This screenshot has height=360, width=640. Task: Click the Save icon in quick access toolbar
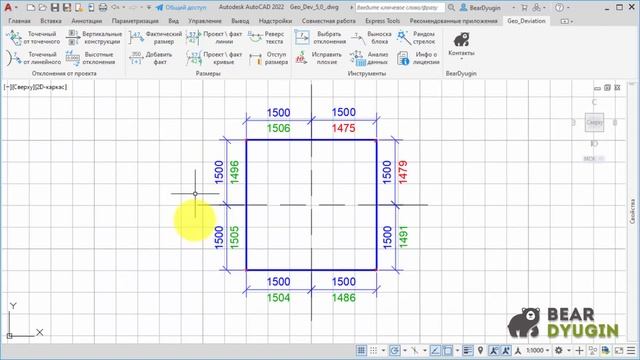pos(55,7)
